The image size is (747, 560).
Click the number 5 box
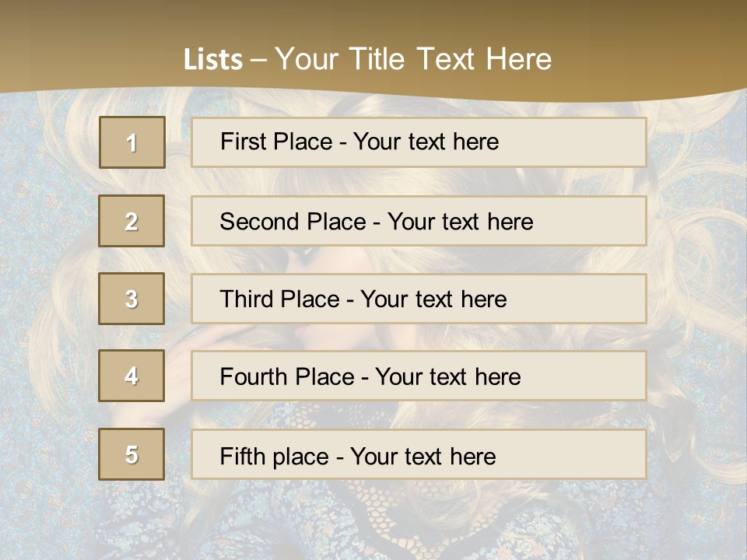pyautogui.click(x=132, y=454)
